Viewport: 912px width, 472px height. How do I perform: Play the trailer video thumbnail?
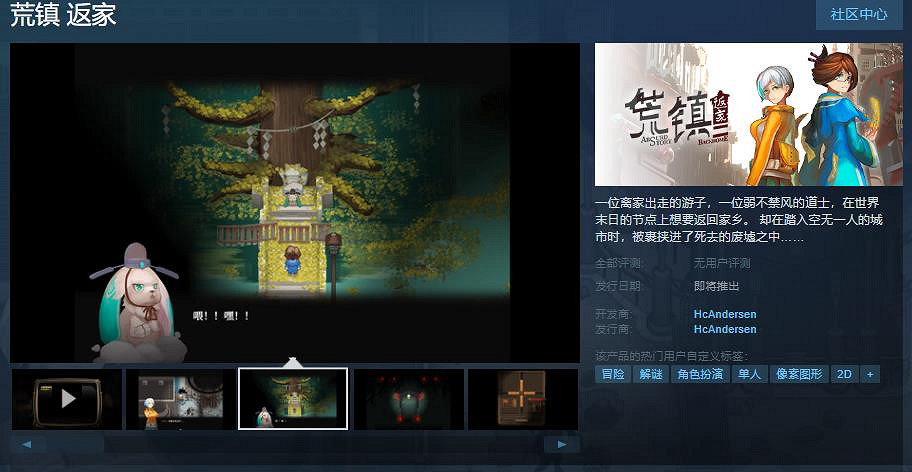click(67, 399)
